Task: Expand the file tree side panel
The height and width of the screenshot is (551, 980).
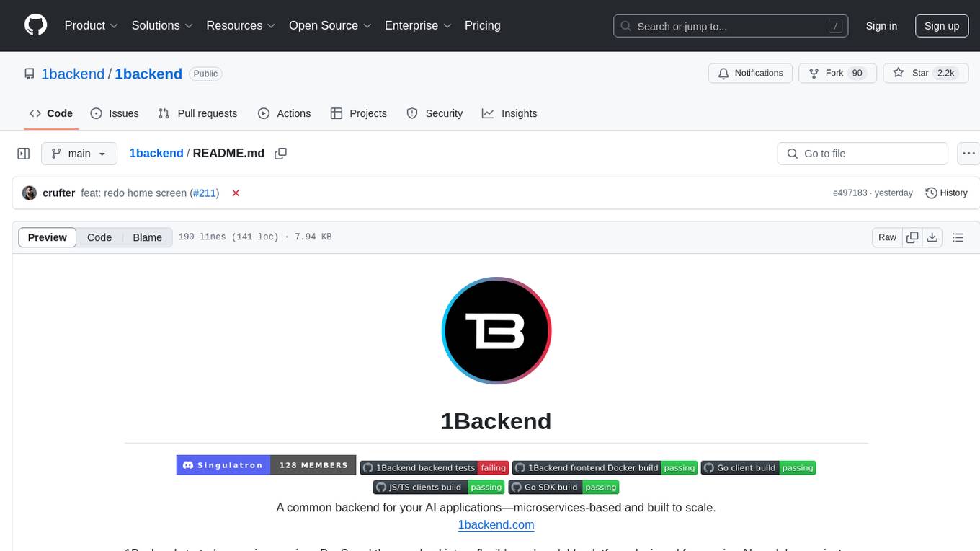Action: pos(24,154)
